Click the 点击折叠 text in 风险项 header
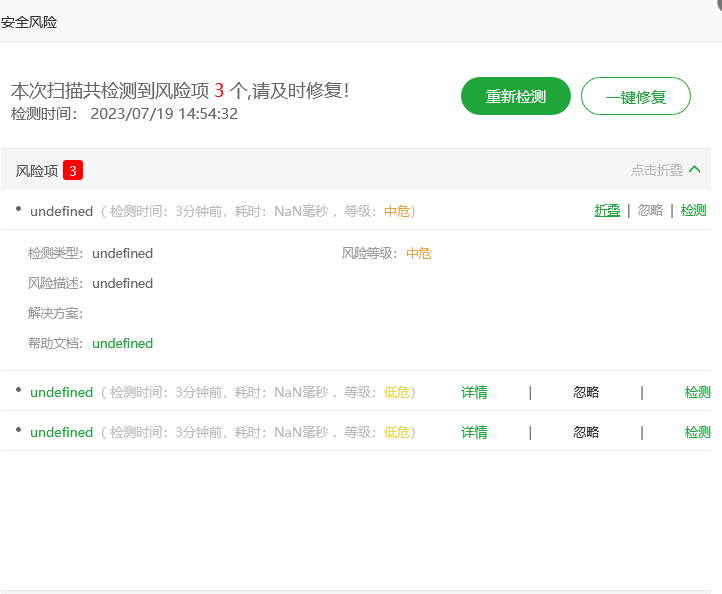Viewport: 722px width, 594px height. click(x=657, y=170)
